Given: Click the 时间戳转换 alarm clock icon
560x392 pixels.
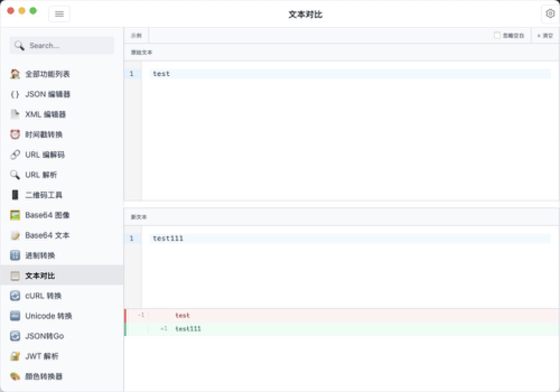Looking at the screenshot, I should point(15,134).
